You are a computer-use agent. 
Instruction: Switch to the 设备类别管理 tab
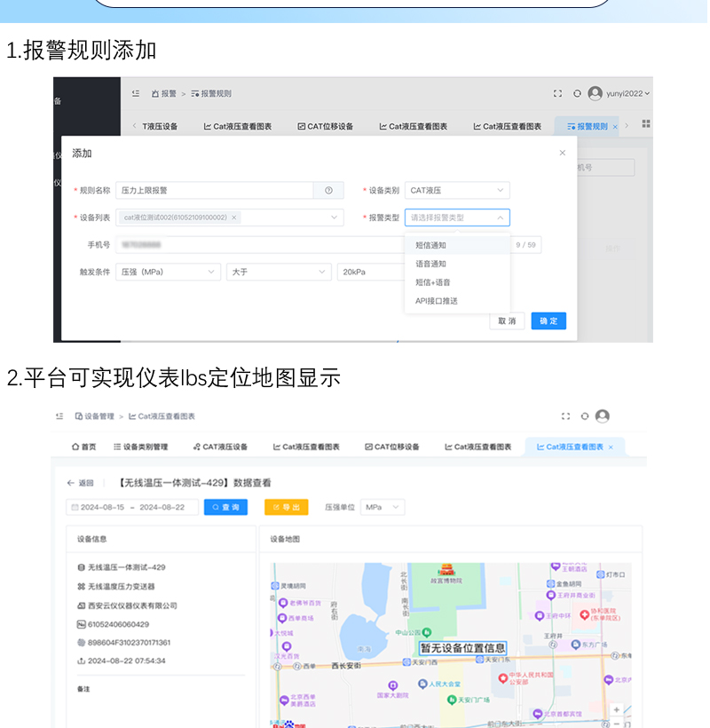[141, 447]
